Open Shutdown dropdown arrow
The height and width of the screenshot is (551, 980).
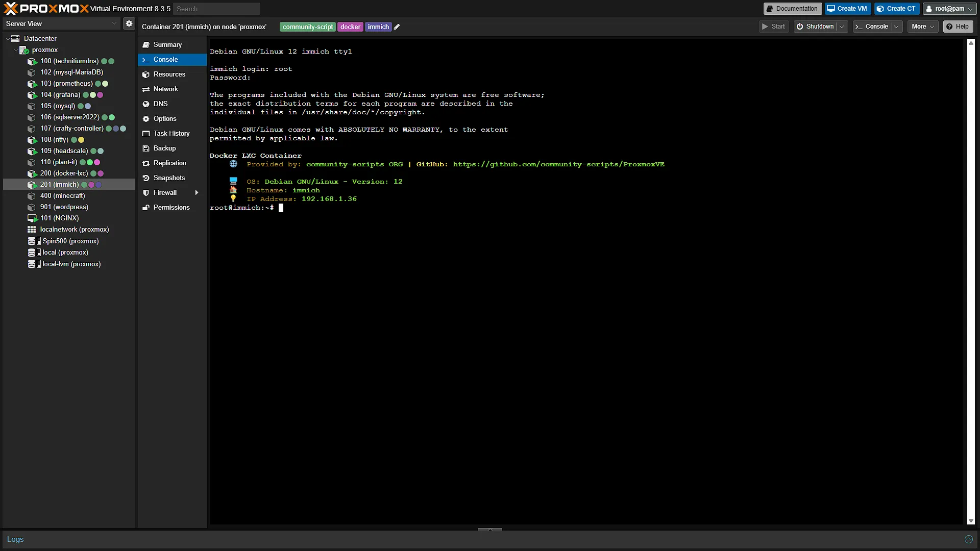pyautogui.click(x=842, y=27)
